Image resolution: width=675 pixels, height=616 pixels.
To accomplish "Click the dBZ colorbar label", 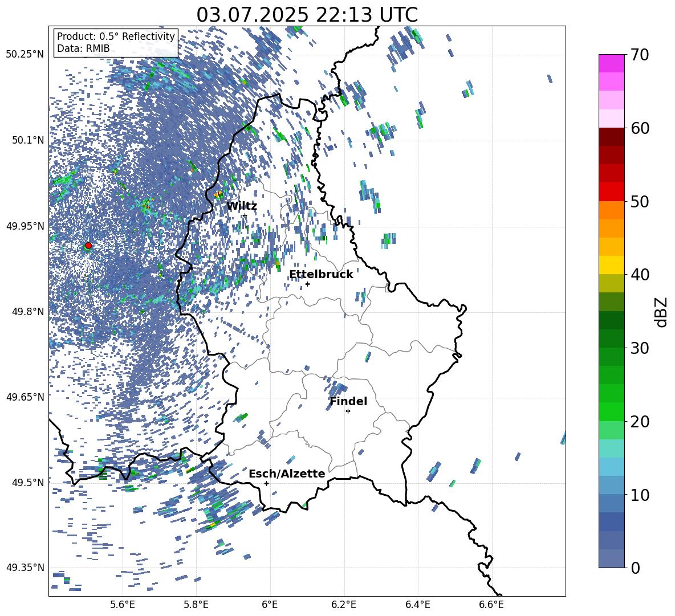I will pos(661,312).
